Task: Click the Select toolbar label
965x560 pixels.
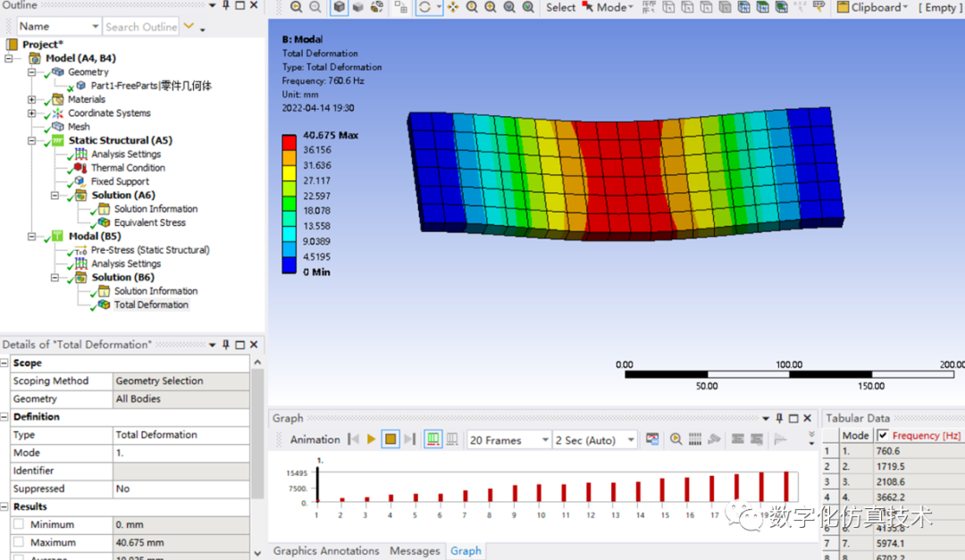Action: coord(560,7)
